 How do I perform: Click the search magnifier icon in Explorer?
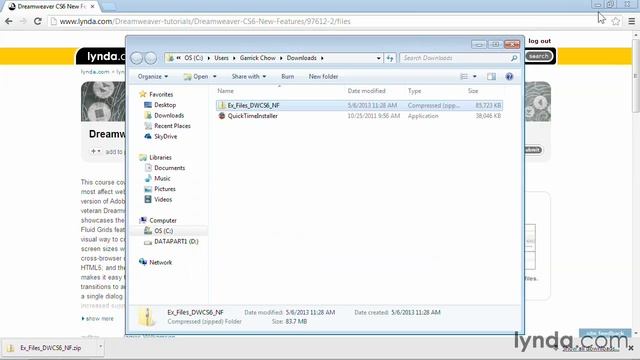coord(514,58)
